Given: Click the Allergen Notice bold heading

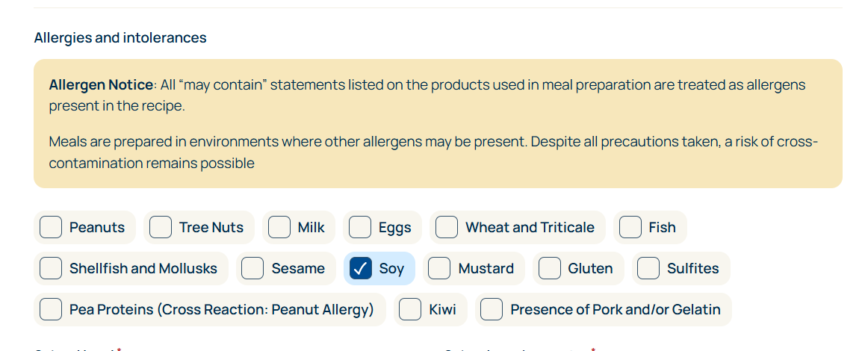Looking at the screenshot, I should (101, 85).
